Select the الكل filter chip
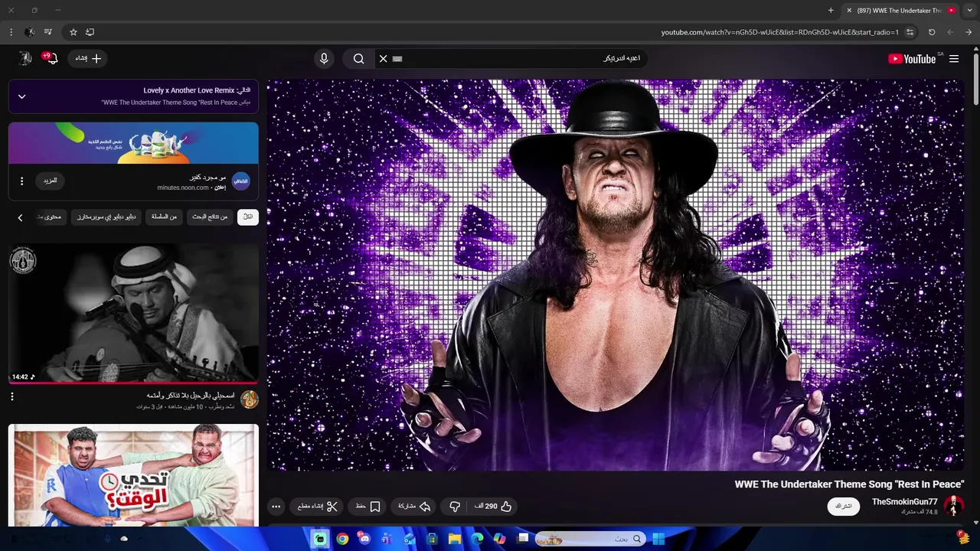 point(248,217)
